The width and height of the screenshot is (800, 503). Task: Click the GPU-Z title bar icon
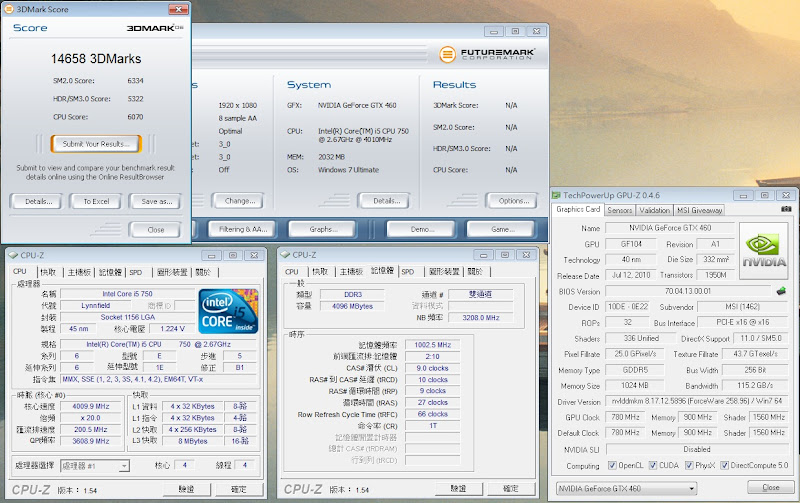558,197
